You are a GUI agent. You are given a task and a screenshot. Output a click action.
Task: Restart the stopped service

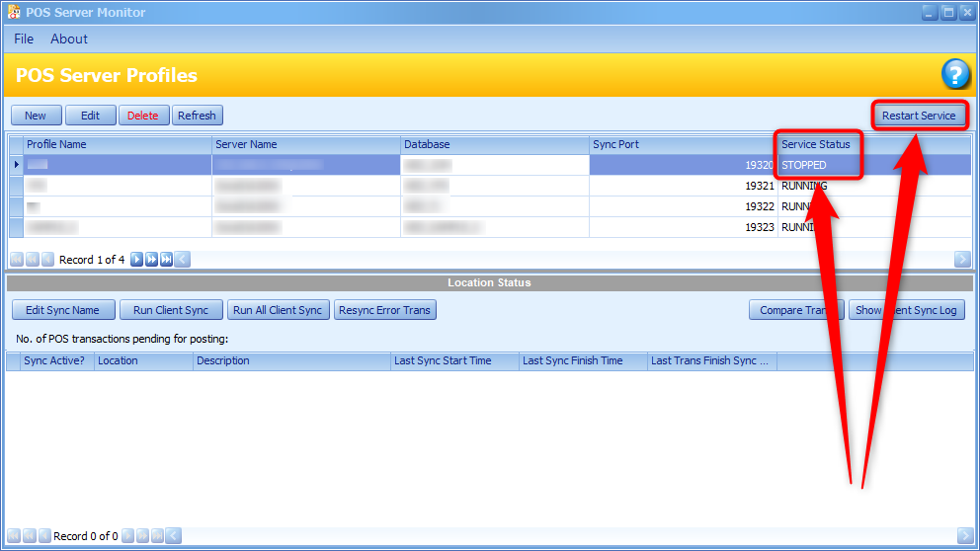pos(919,116)
